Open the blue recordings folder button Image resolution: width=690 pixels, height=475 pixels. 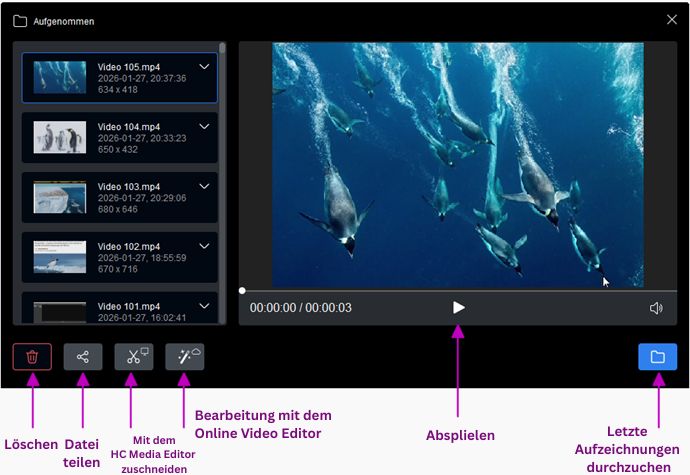(657, 357)
